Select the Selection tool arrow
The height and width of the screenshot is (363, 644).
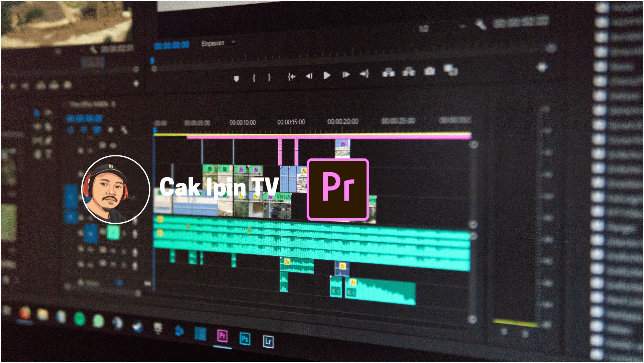[x=36, y=113]
